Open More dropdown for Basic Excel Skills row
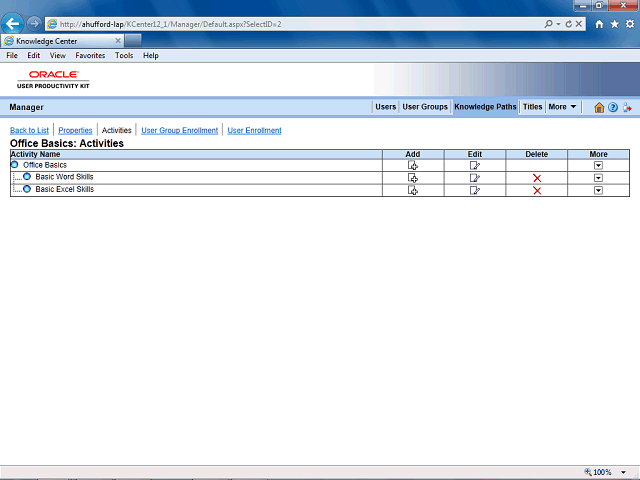The width and height of the screenshot is (640, 480). pos(598,191)
